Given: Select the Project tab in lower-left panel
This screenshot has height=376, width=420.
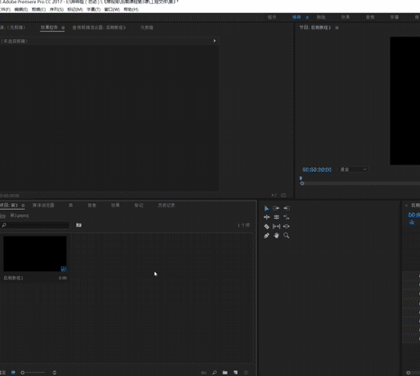Looking at the screenshot, I should pyautogui.click(x=9, y=205).
